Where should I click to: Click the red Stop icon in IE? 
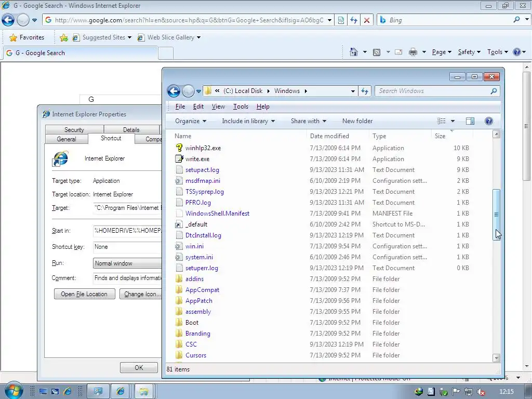(367, 20)
